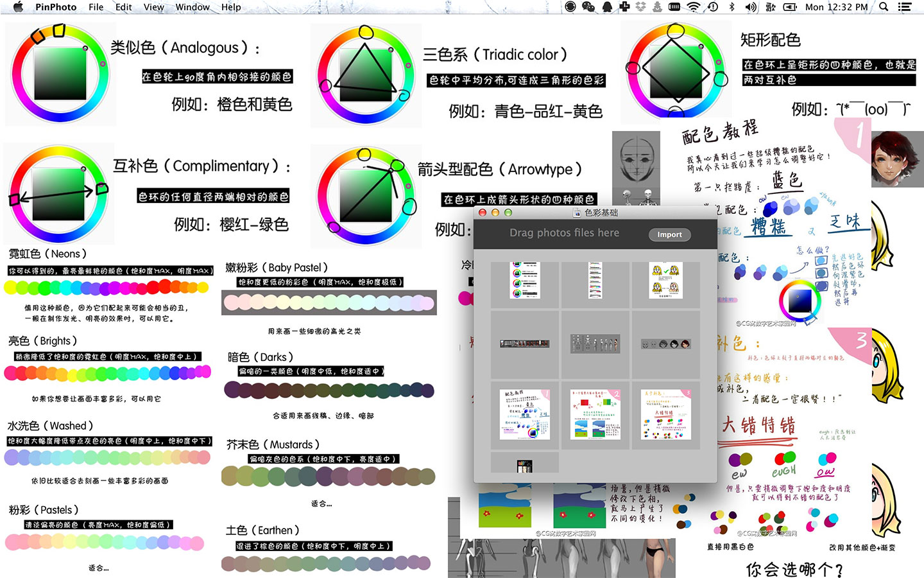Open the Window menu
The image size is (924, 578).
click(x=193, y=7)
